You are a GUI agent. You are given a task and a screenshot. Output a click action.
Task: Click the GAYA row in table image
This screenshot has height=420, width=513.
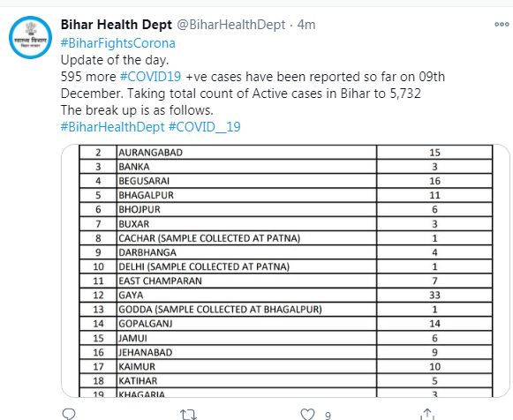(x=285, y=295)
